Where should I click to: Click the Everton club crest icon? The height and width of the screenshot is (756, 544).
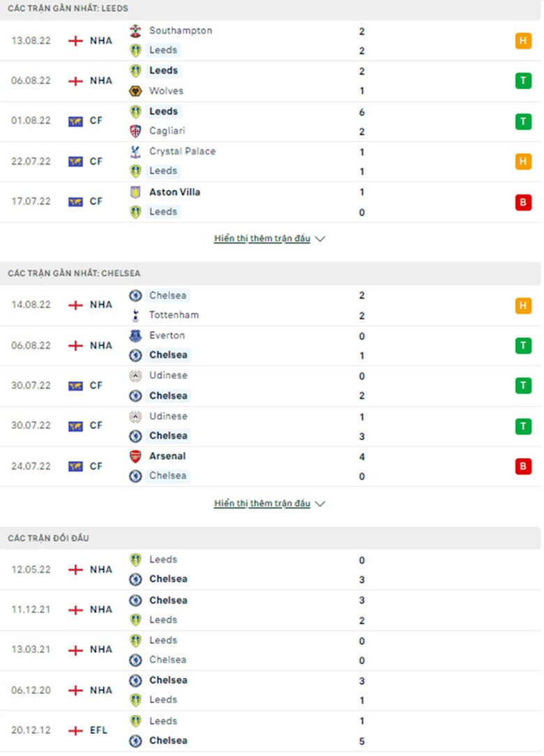(x=135, y=335)
